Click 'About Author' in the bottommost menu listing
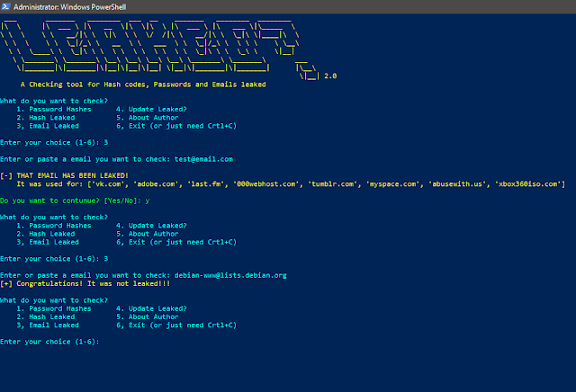Image resolution: width=576 pixels, height=392 pixels. point(153,316)
